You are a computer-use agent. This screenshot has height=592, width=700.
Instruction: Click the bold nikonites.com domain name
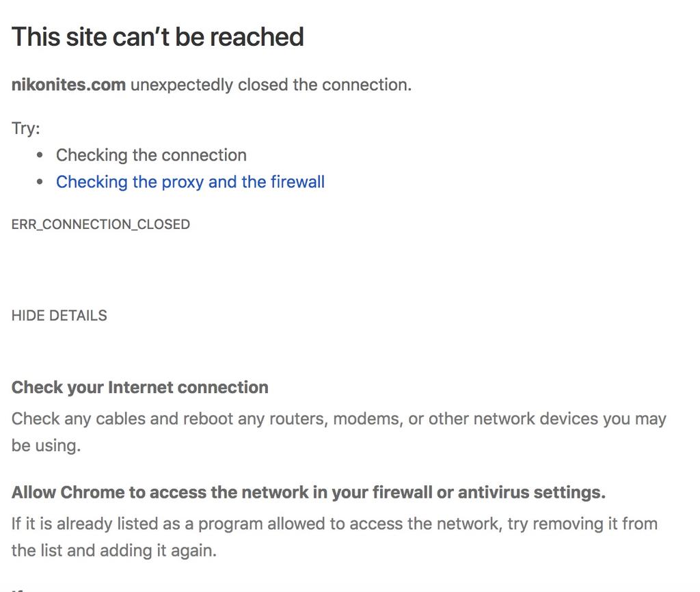[68, 85]
